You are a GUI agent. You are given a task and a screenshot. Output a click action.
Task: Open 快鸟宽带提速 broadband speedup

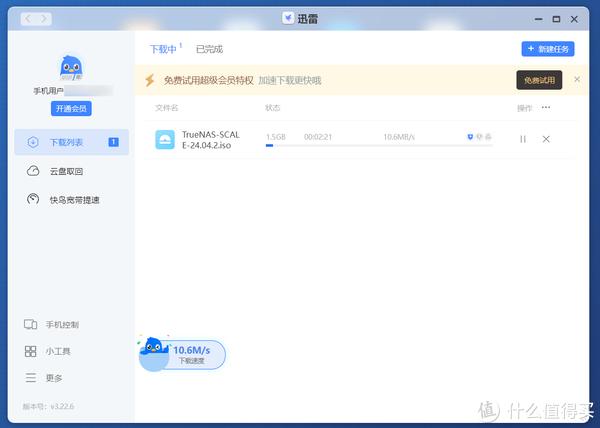[72, 200]
